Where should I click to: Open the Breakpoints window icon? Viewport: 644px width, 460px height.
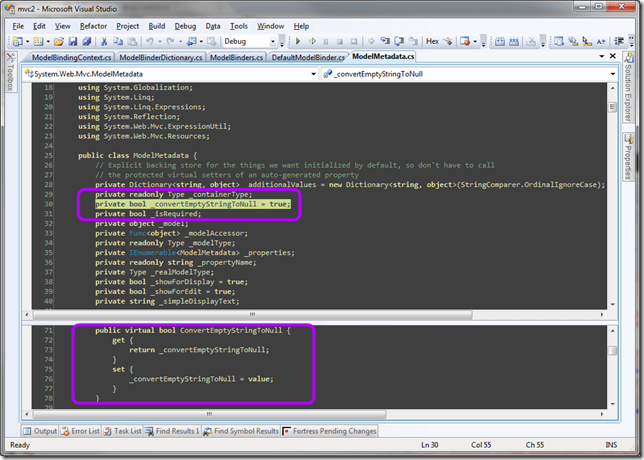[465, 41]
